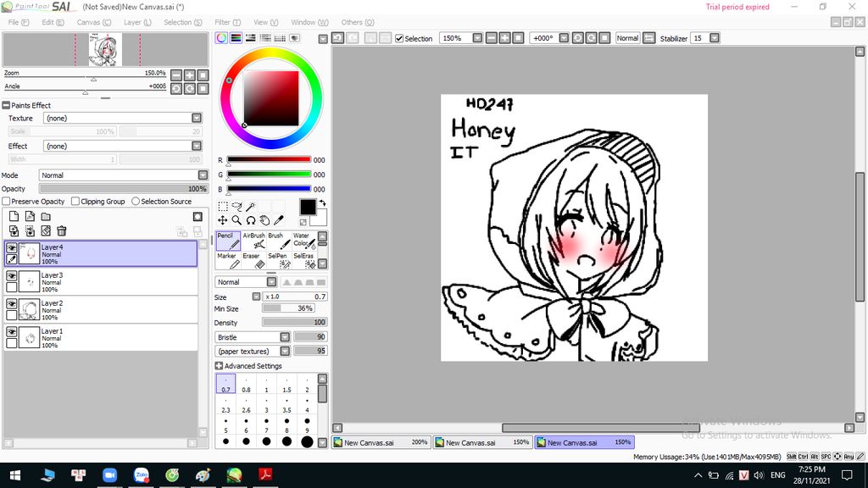Expand the Advanced Settings section
The width and height of the screenshot is (868, 488).
click(219, 366)
